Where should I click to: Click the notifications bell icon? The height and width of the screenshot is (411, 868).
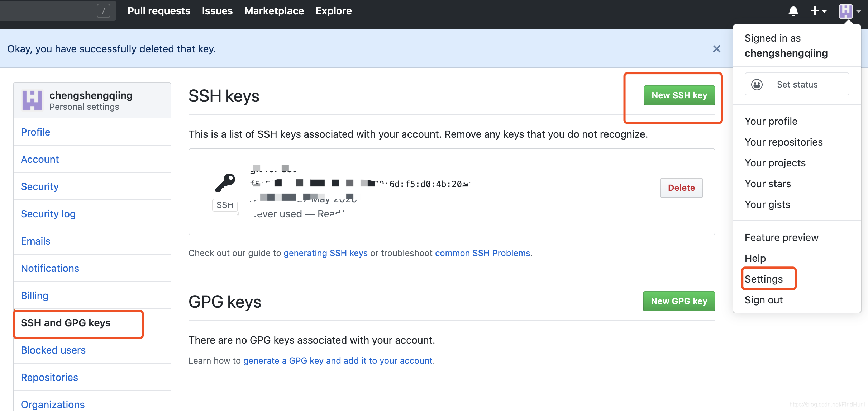click(x=793, y=11)
